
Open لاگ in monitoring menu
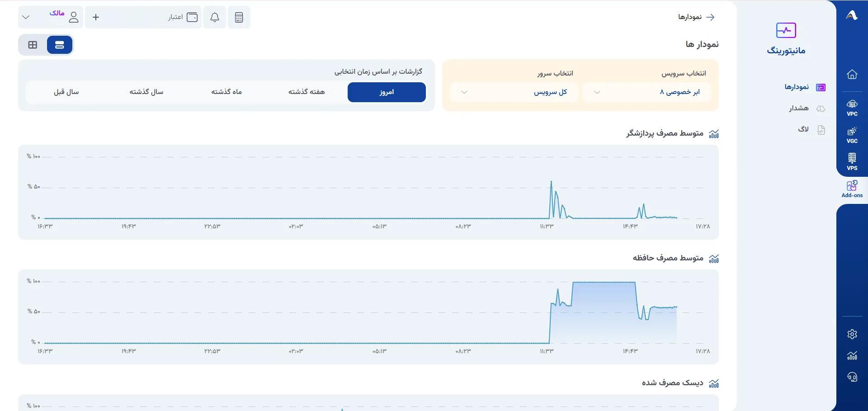tap(812, 130)
